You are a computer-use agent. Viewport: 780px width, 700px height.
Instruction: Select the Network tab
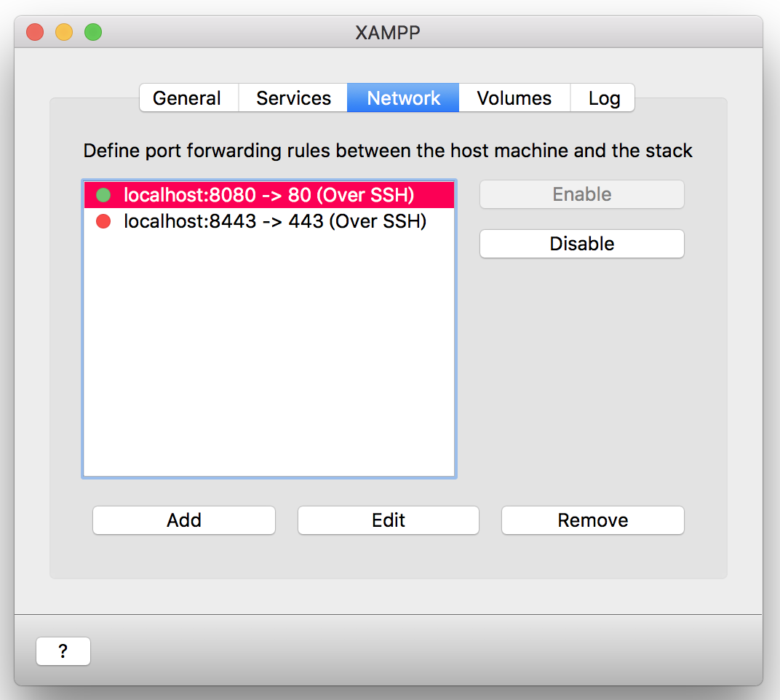click(403, 98)
